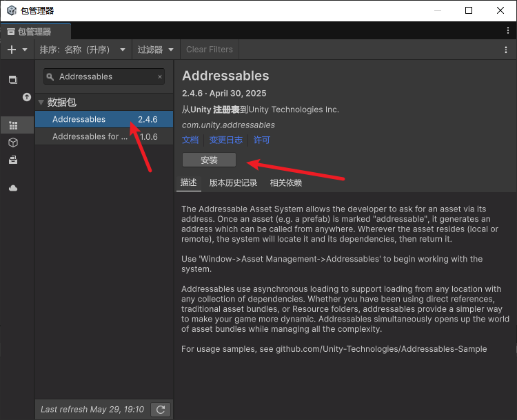
Task: Select the Unity Registry grid icon
Action: point(13,125)
